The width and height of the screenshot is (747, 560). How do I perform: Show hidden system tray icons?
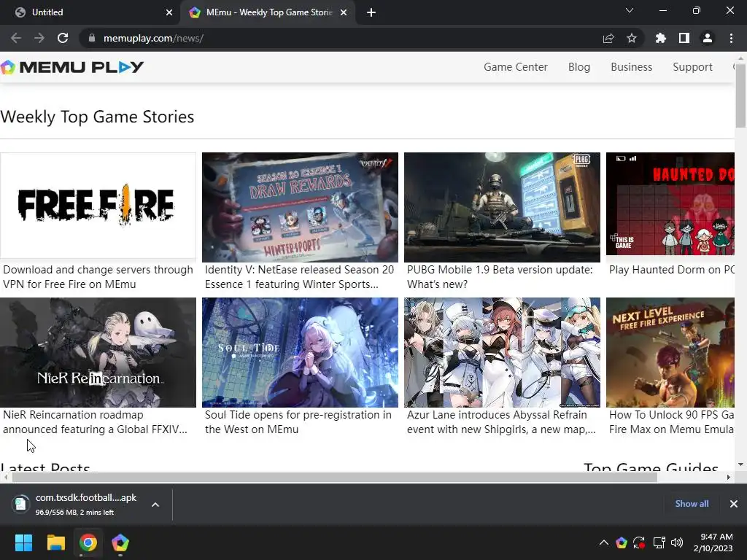tap(603, 542)
